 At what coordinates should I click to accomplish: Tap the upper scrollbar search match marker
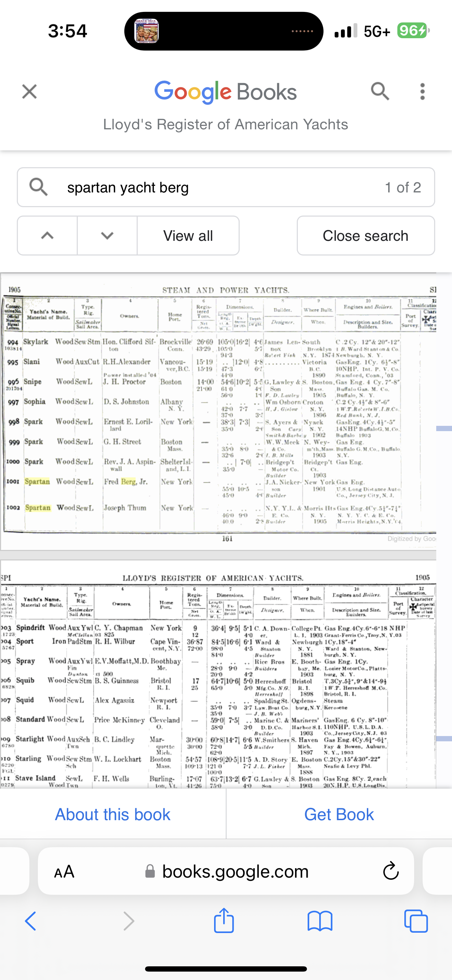coord(444,429)
